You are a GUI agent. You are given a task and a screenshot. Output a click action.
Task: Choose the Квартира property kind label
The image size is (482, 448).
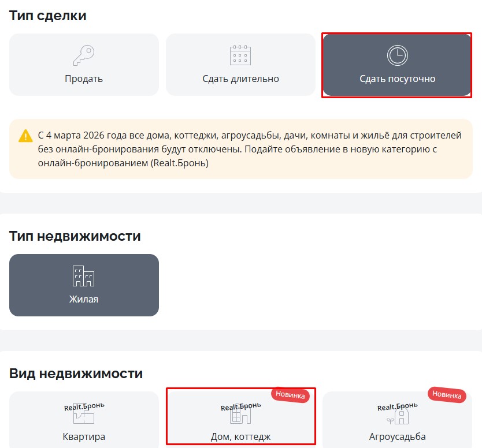coord(84,436)
